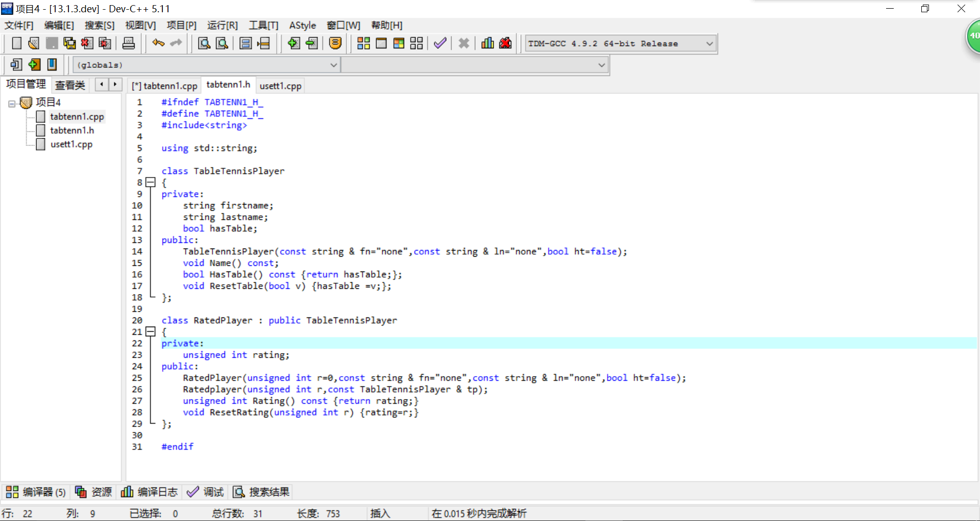Open the AStyle menu
The image size is (980, 521).
pos(303,26)
